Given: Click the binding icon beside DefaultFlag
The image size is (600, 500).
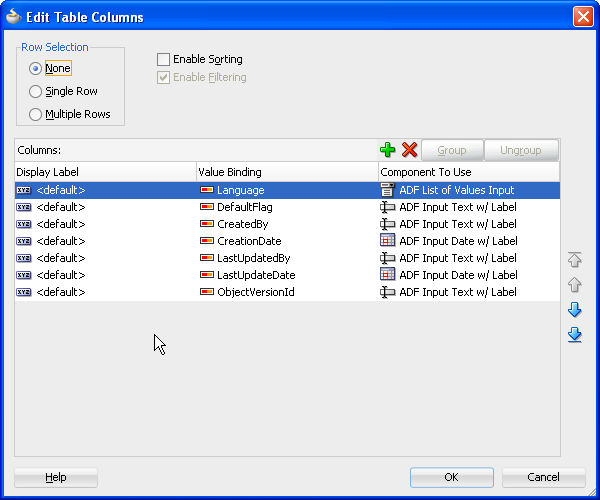Looking at the screenshot, I should [207, 207].
